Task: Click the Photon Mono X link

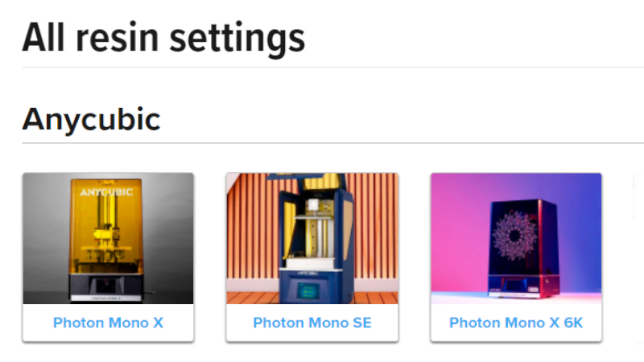Action: (x=108, y=323)
